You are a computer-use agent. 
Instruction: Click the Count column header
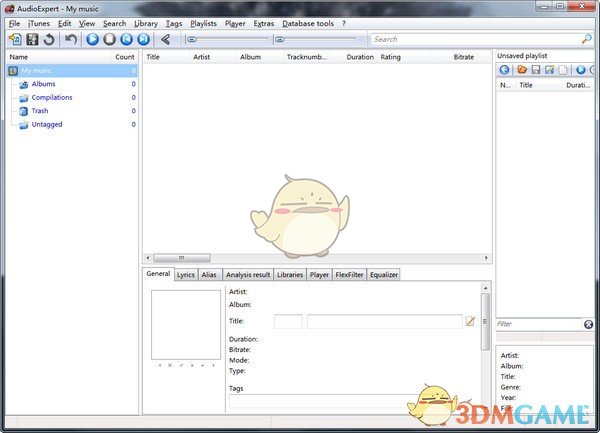[x=125, y=57]
